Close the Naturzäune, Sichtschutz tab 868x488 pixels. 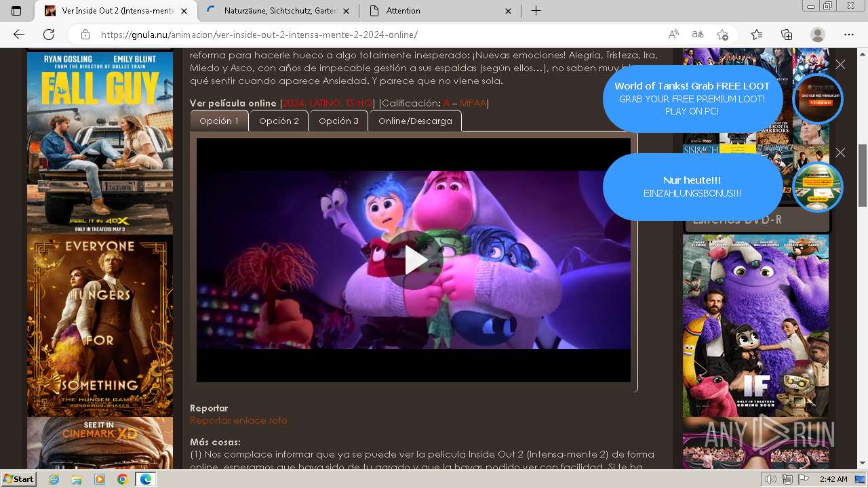(347, 11)
